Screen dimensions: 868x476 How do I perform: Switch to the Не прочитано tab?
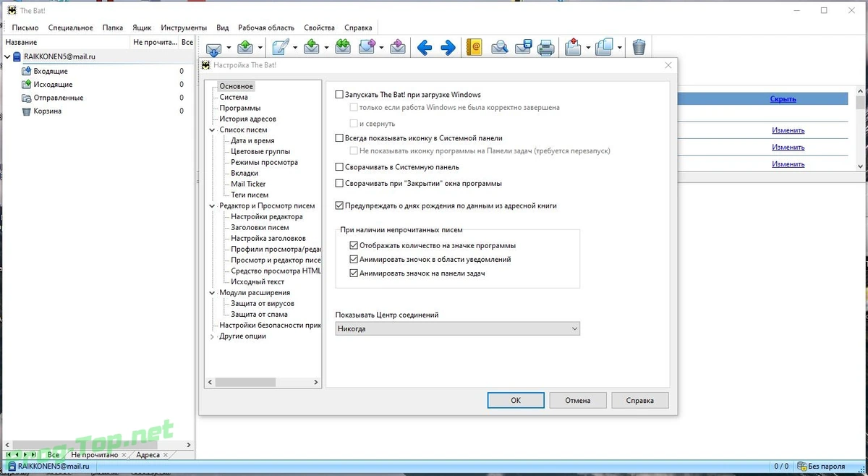(x=94, y=455)
